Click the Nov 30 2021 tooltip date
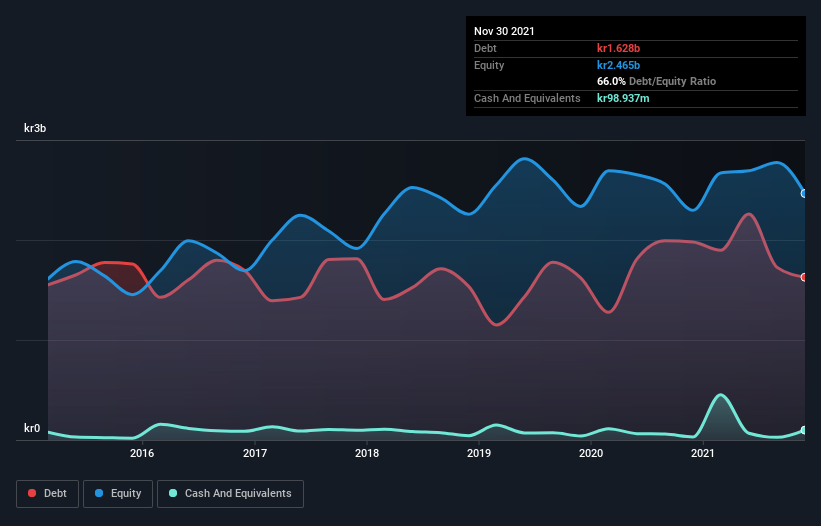 pos(504,31)
